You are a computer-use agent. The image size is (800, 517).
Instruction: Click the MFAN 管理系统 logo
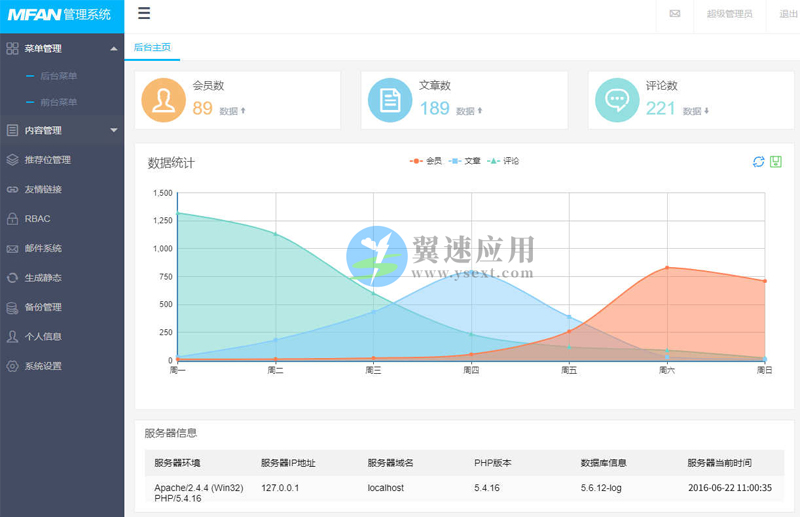[59, 14]
